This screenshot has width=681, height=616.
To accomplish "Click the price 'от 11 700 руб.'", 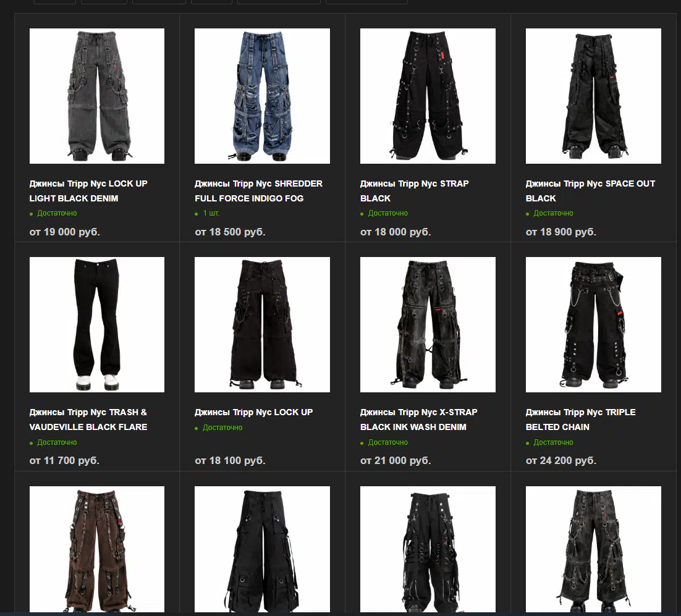I will [65, 460].
